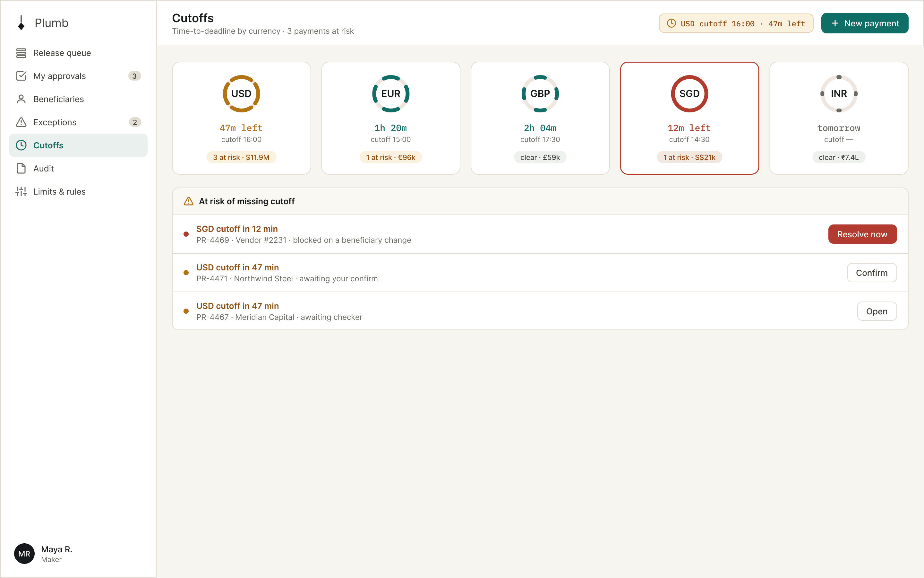Click the clock icon in USD cutoff banner
Viewport: 924px width, 578px height.
pos(671,23)
